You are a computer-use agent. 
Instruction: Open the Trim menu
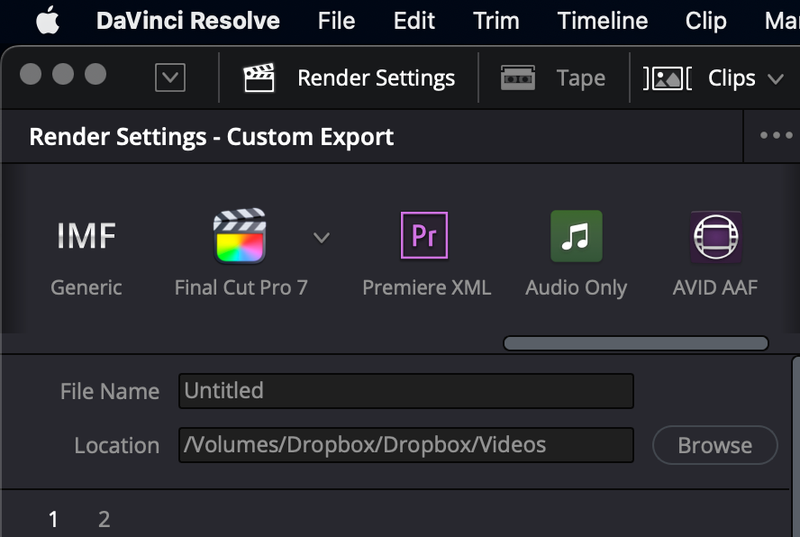tap(496, 21)
